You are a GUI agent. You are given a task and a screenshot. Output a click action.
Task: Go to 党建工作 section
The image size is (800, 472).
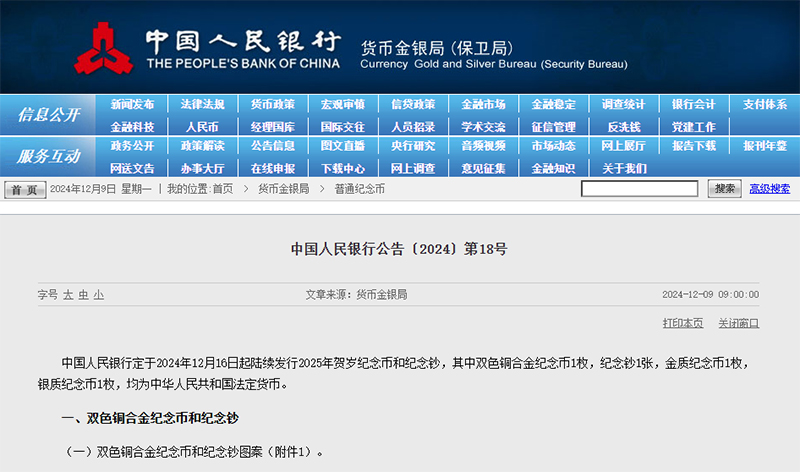(694, 127)
